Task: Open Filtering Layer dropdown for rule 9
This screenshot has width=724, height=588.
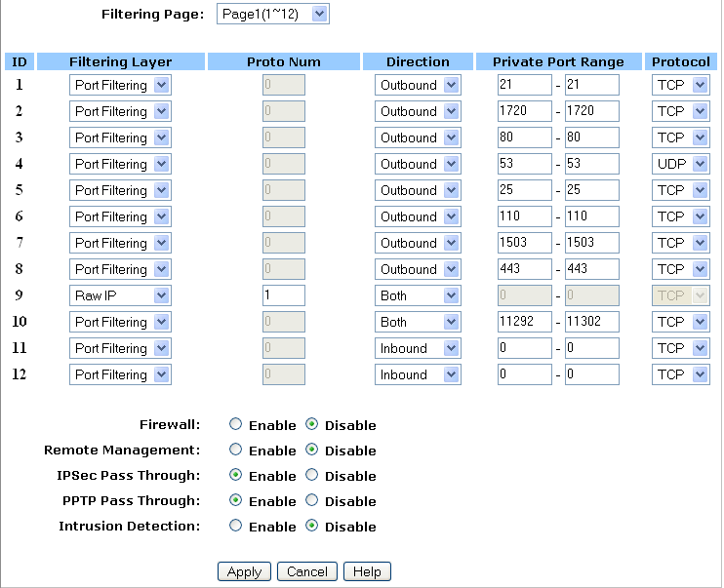Action: [120, 295]
